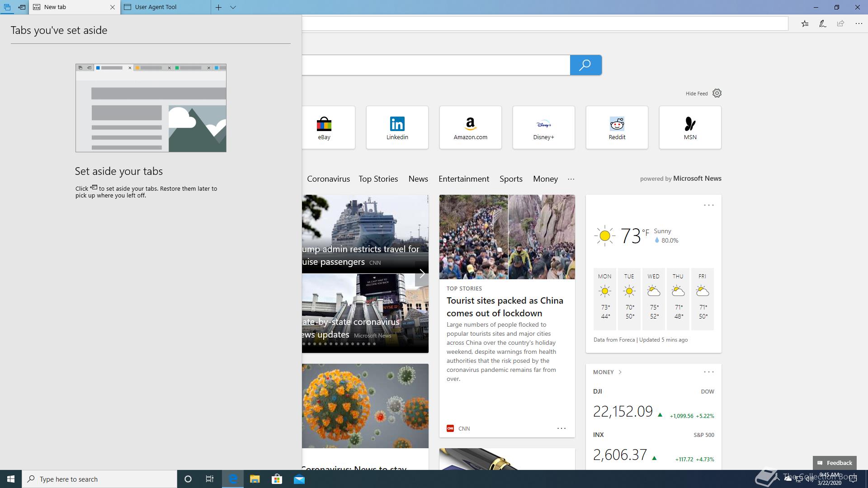Close the New tab tab

point(113,7)
